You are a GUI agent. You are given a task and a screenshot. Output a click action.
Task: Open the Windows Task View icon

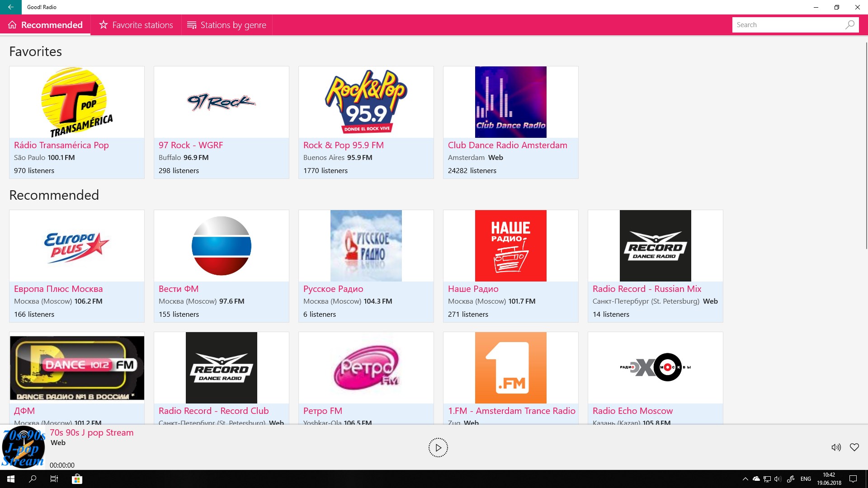54,479
